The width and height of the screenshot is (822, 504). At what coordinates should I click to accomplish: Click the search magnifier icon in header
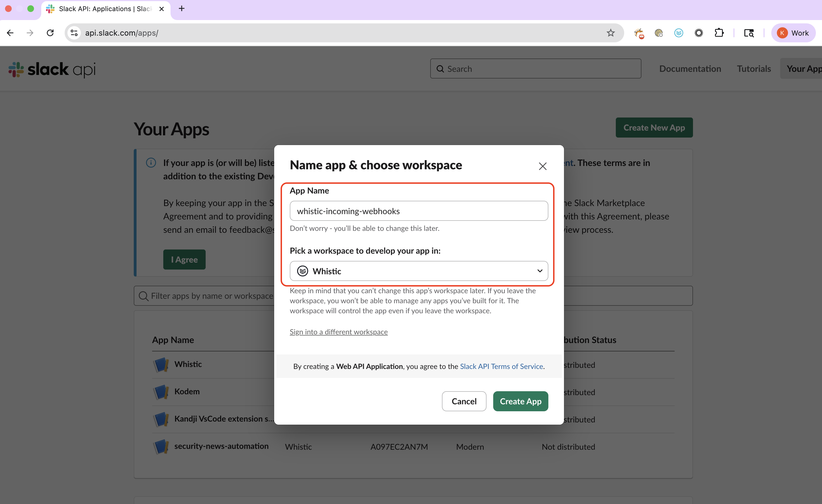(440, 69)
